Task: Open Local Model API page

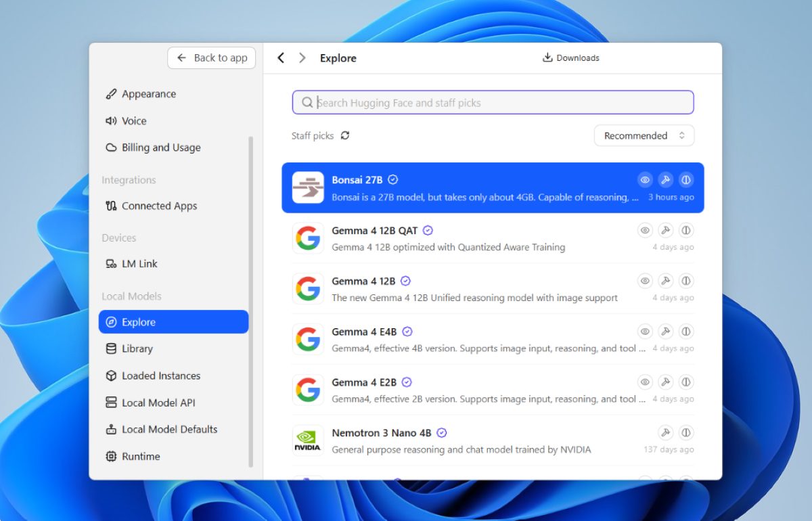Action: click(x=150, y=403)
